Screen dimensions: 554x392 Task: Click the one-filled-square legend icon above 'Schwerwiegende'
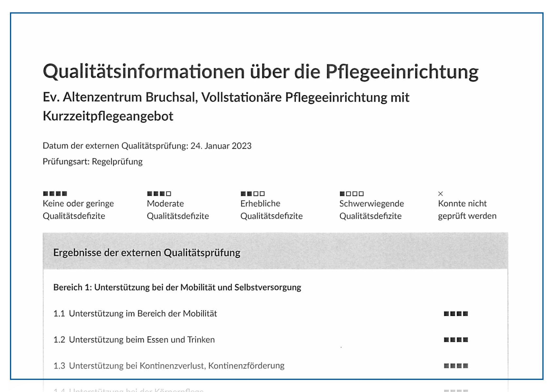click(x=352, y=194)
